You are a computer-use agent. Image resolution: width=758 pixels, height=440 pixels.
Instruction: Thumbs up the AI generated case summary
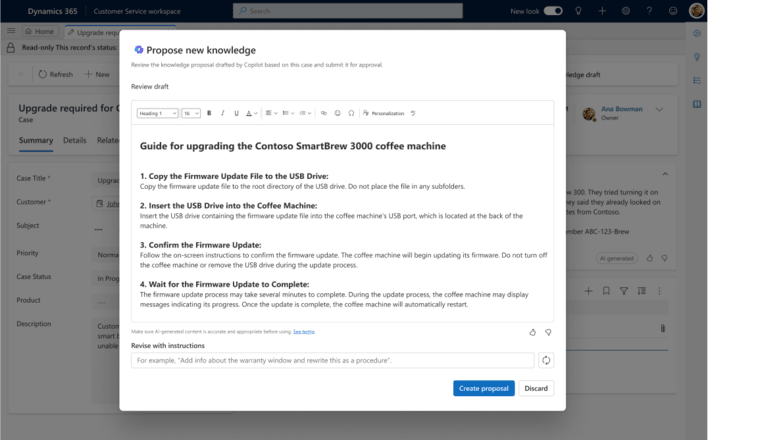click(x=649, y=258)
